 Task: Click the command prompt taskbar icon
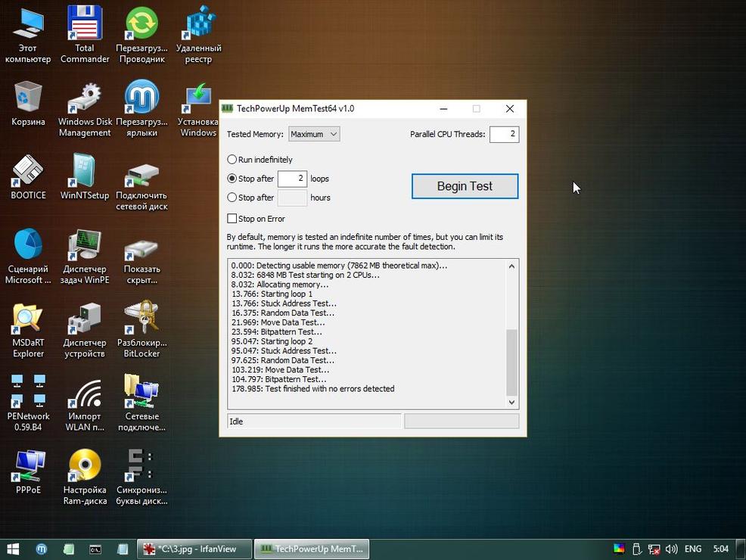point(95,549)
